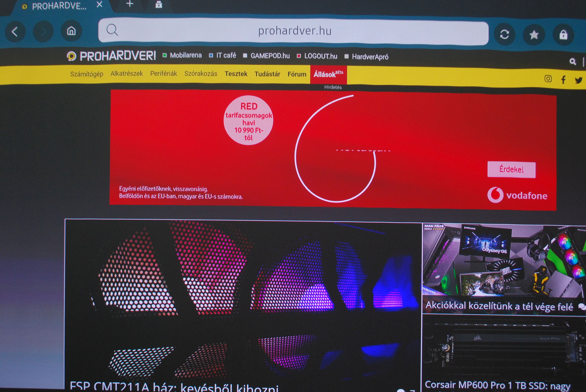Screen dimensions: 586x392
Task: Open the Mobilarena site link
Action: [182, 55]
